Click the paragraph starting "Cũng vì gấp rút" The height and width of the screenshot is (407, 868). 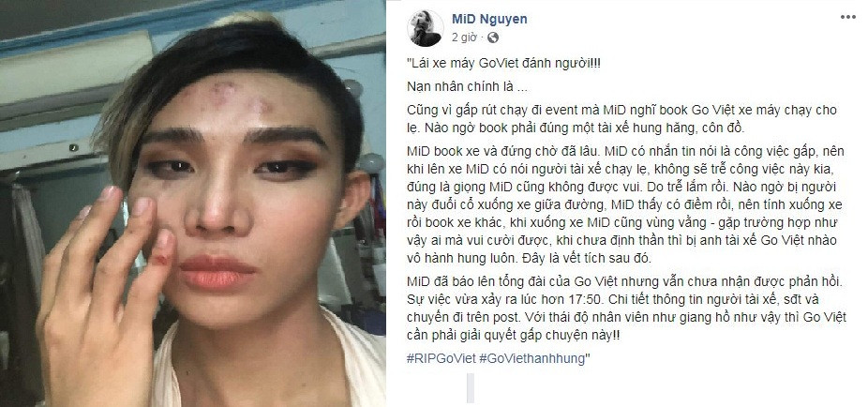click(x=621, y=117)
